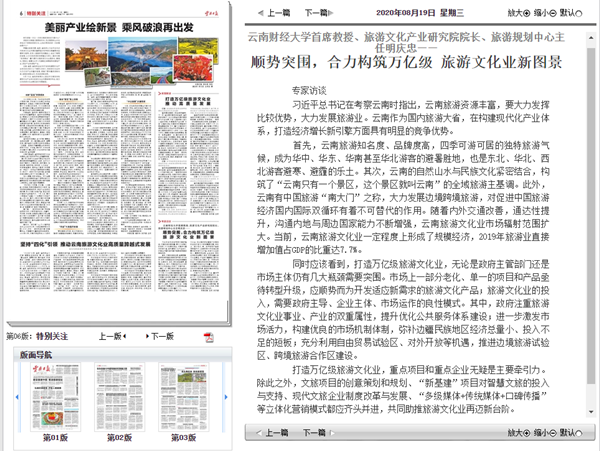Click the top previous article arrow icon

pyautogui.click(x=261, y=13)
